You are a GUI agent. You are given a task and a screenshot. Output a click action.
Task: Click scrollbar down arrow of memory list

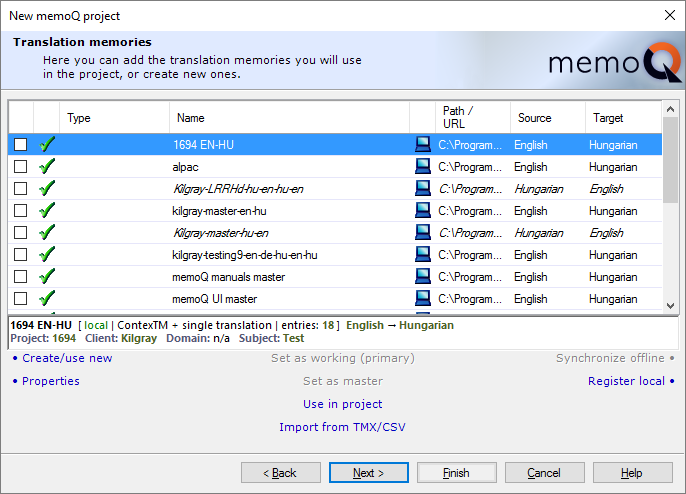coord(670,305)
